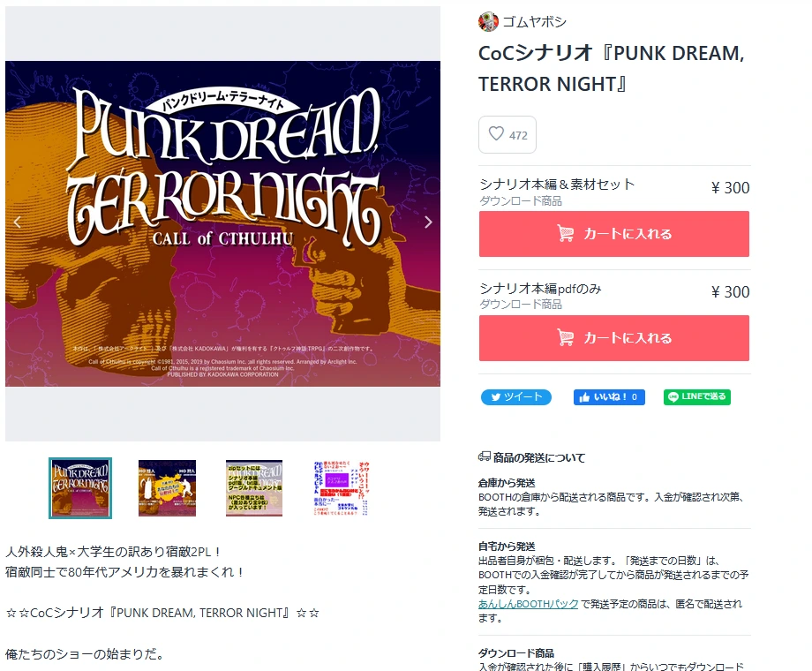The width and height of the screenshot is (812, 671).
Task: Select the second thumbnail showing the HO characters
Action: pyautogui.click(x=168, y=488)
